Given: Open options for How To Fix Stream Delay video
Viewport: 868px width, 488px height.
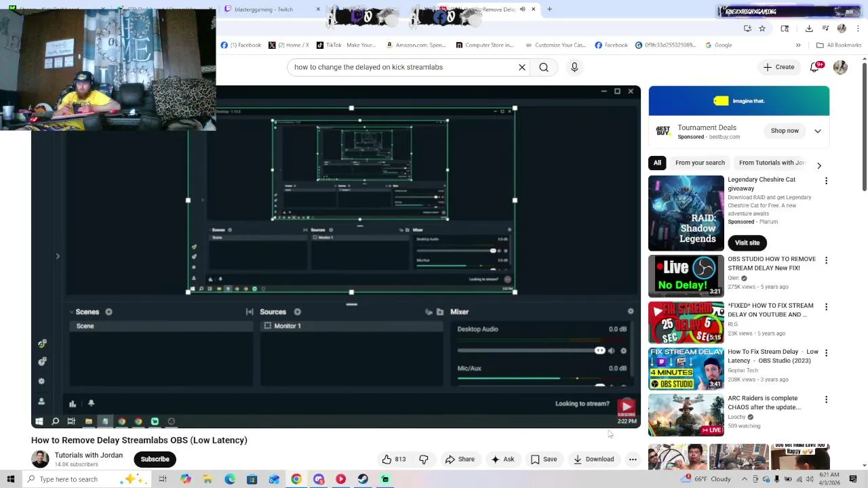Looking at the screenshot, I should [x=826, y=353].
